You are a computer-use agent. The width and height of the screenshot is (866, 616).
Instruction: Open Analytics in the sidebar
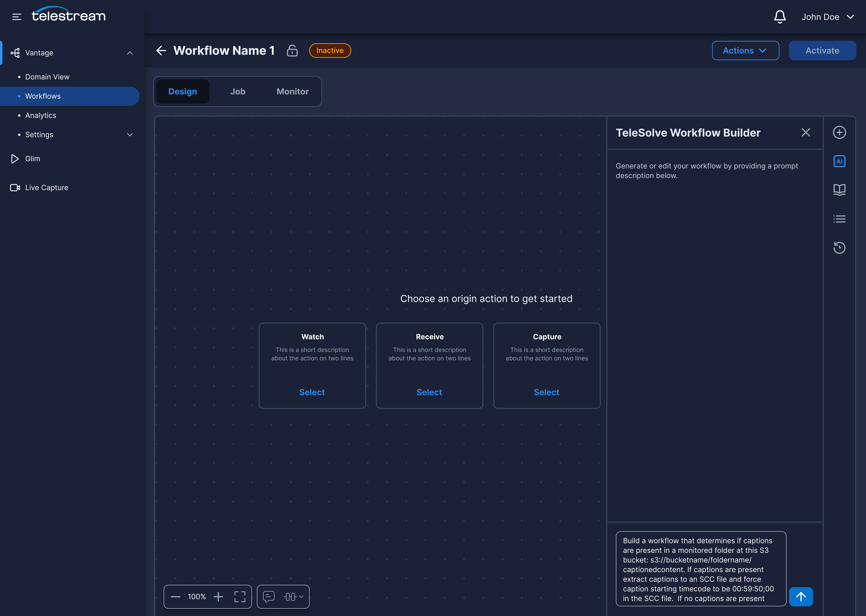[x=41, y=115]
